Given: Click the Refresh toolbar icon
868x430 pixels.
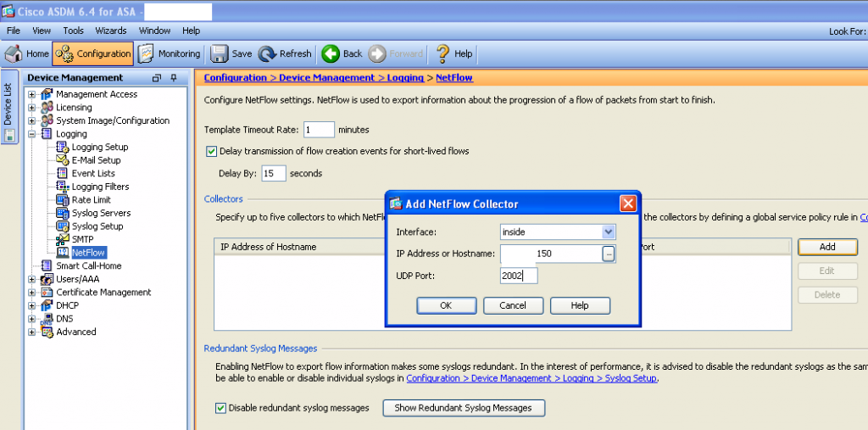Looking at the screenshot, I should pyautogui.click(x=267, y=53).
